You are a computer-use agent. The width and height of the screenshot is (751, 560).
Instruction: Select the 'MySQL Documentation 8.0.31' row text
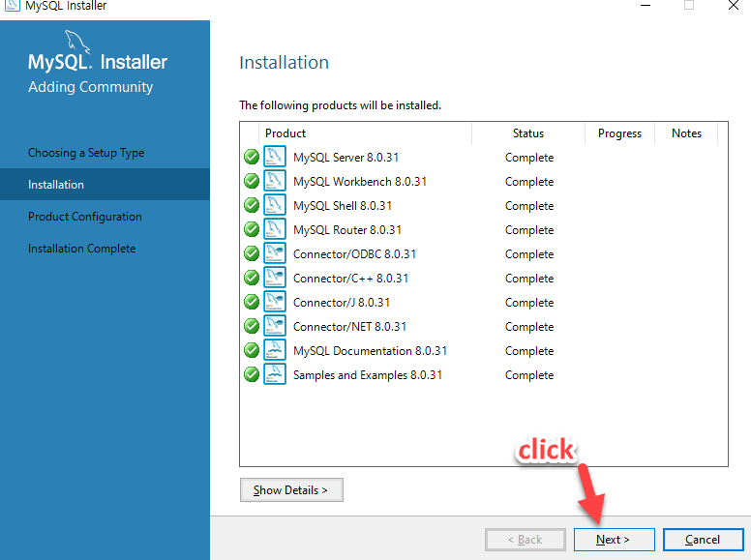(371, 351)
